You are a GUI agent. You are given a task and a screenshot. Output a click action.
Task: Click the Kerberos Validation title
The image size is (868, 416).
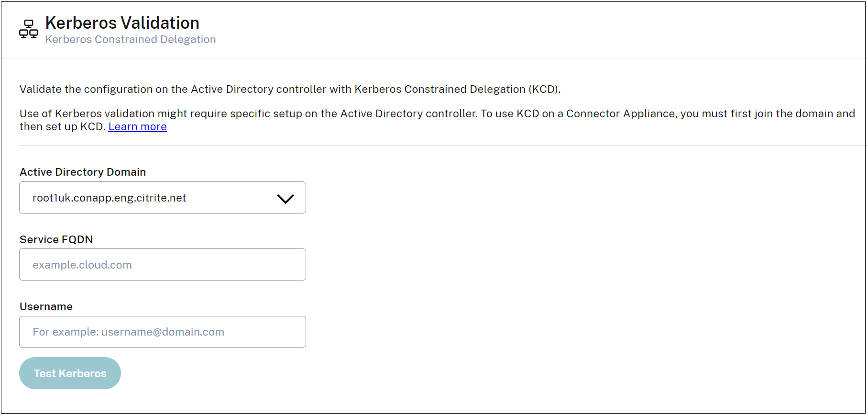[122, 22]
